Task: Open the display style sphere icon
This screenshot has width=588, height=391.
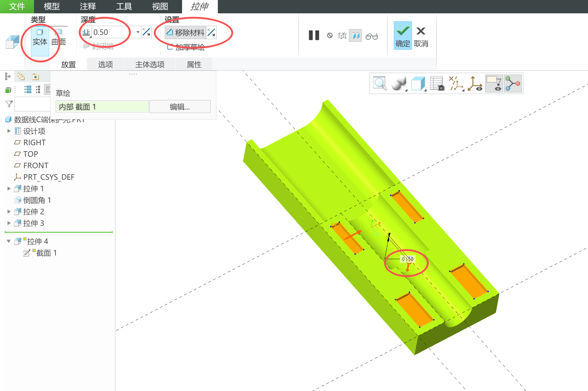Action: [398, 83]
